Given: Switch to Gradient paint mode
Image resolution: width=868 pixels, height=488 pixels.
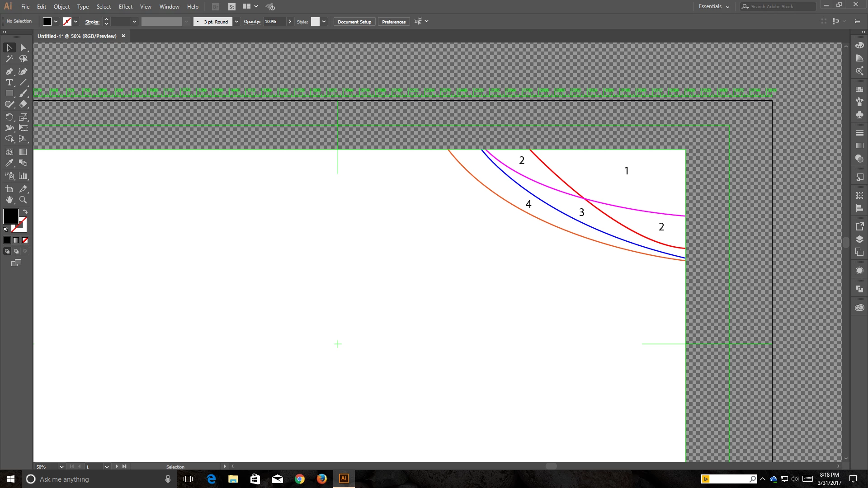Looking at the screenshot, I should [x=16, y=240].
